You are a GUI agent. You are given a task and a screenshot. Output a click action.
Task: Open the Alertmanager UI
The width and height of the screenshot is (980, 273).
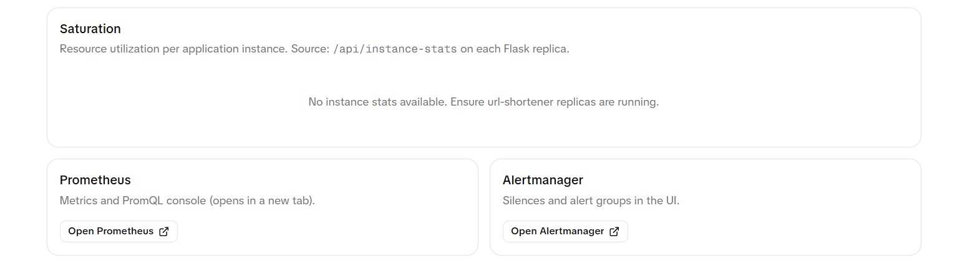tap(565, 231)
